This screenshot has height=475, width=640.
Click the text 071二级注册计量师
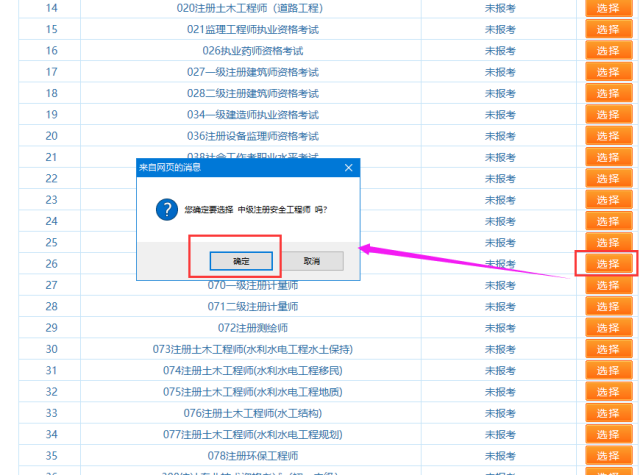[253, 306]
